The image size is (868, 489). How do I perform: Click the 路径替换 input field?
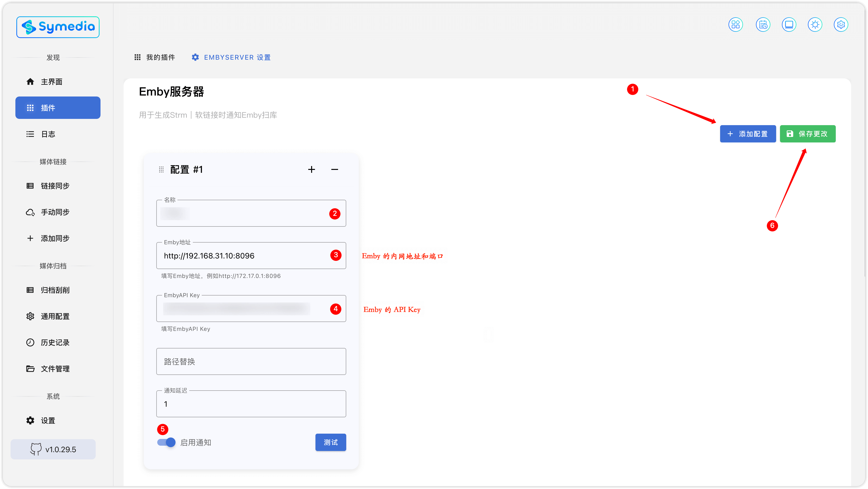(251, 361)
